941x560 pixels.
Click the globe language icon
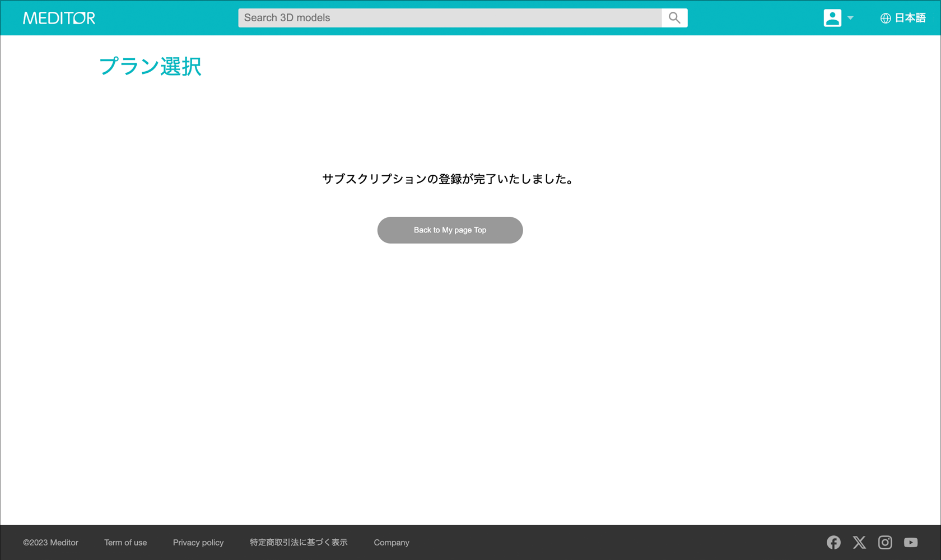pos(885,18)
